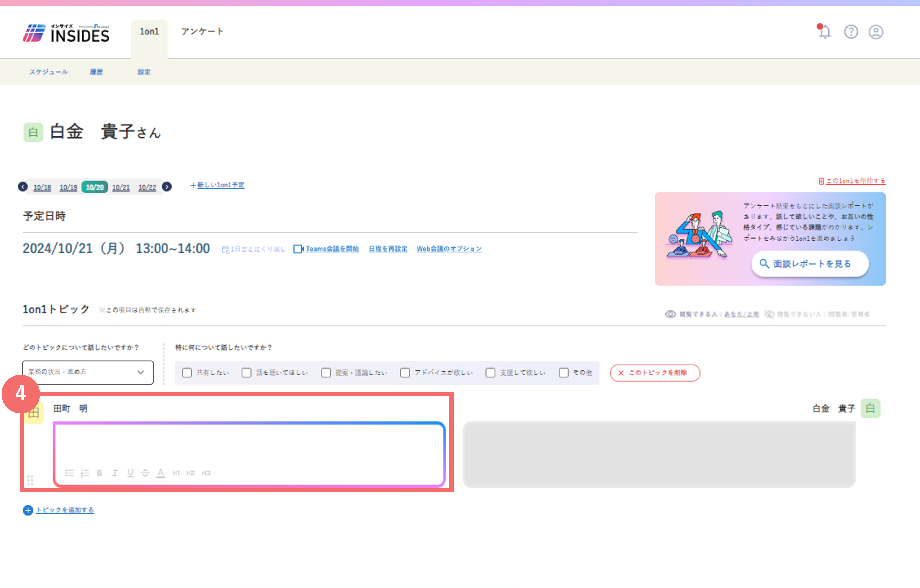This screenshot has width=920, height=588.
Task: Open the user account profile icon
Action: (x=876, y=32)
